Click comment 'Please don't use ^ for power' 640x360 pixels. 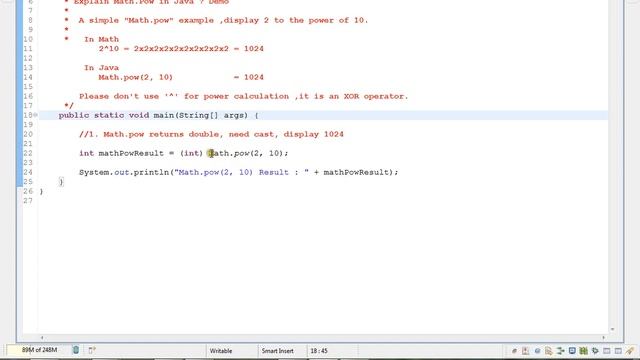pos(243,96)
